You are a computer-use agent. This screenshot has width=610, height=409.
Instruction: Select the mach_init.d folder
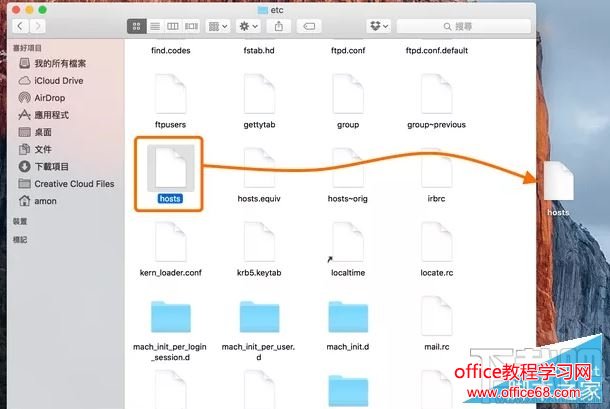point(348,316)
